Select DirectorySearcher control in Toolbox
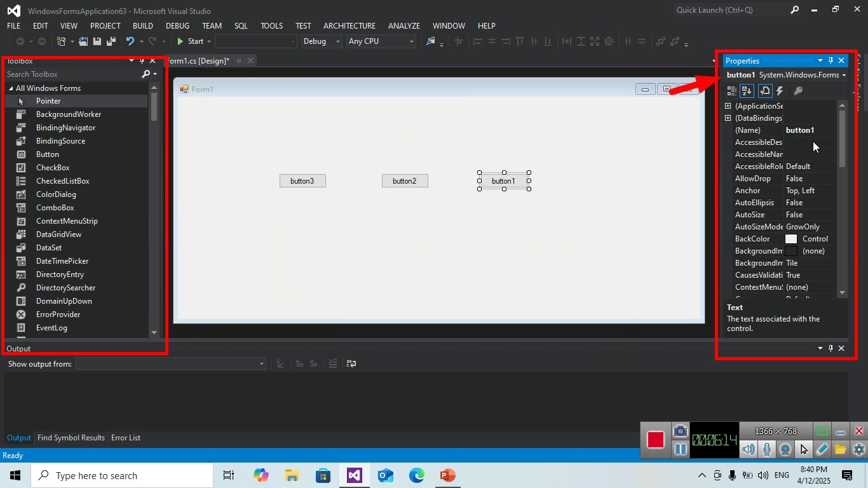The image size is (868, 488). point(76,288)
